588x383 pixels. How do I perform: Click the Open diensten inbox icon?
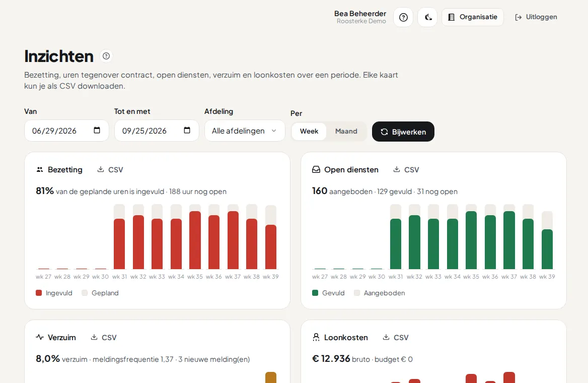click(316, 170)
